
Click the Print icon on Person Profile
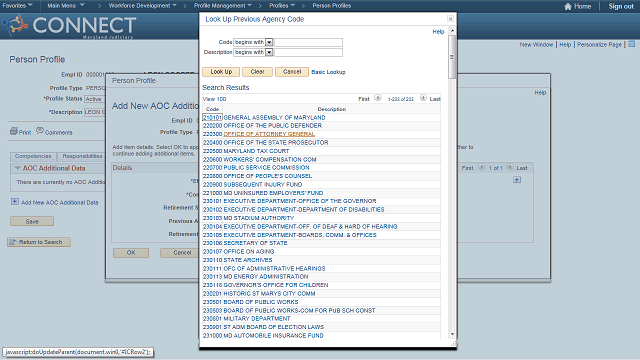tap(13, 131)
